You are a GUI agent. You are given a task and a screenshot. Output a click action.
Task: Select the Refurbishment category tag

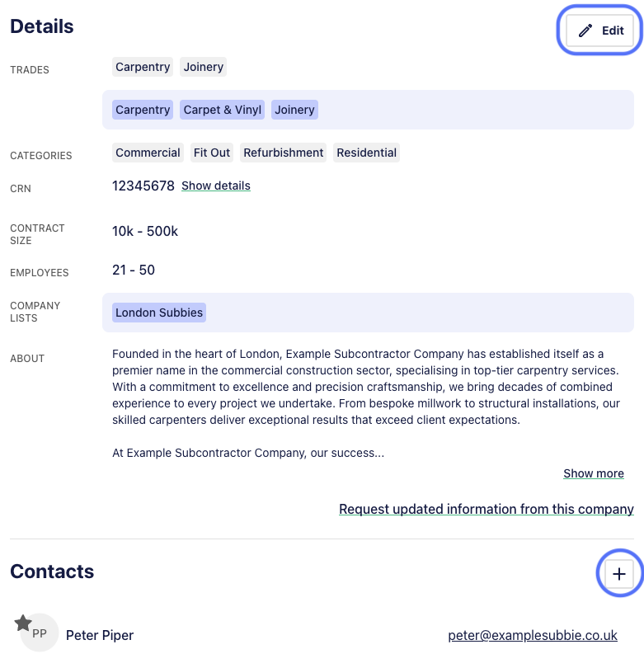(x=283, y=153)
